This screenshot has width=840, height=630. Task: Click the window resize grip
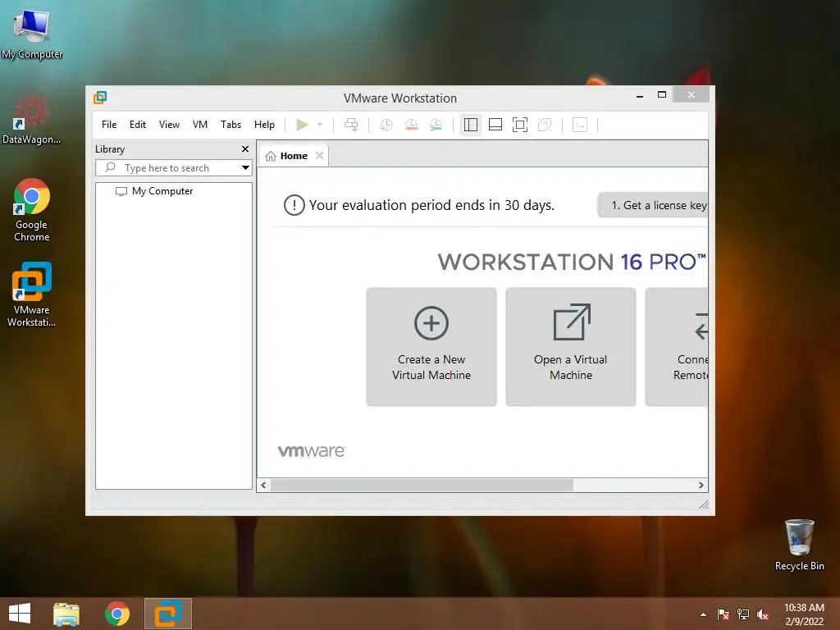click(703, 504)
